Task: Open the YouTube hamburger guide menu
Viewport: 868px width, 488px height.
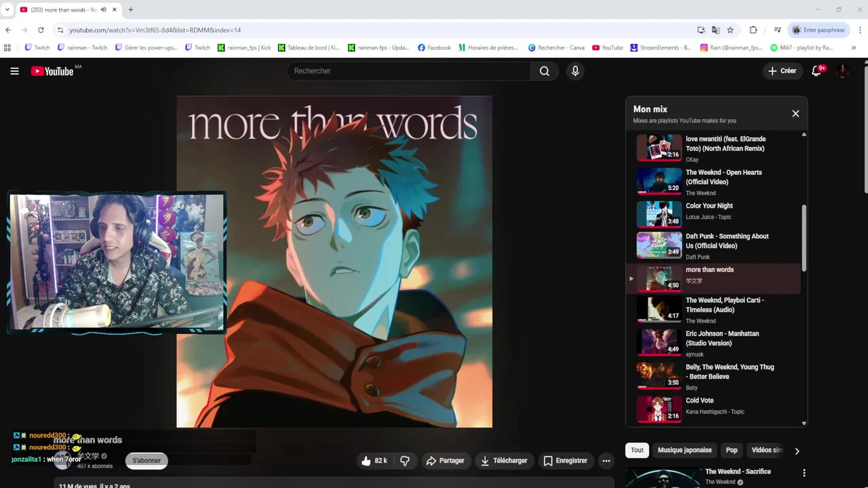Action: pyautogui.click(x=14, y=71)
